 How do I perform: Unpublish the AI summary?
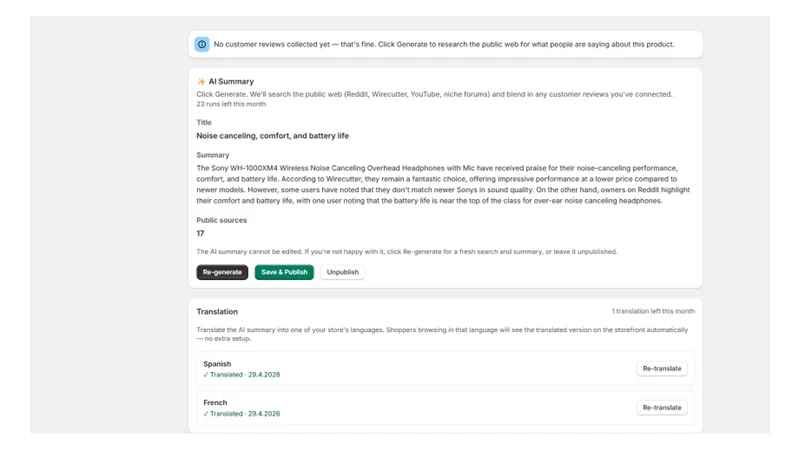click(342, 272)
